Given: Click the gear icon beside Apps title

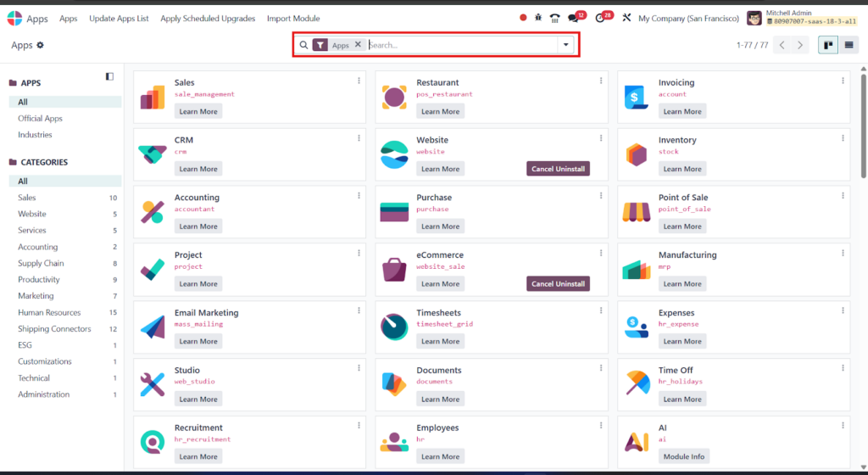Looking at the screenshot, I should (40, 45).
